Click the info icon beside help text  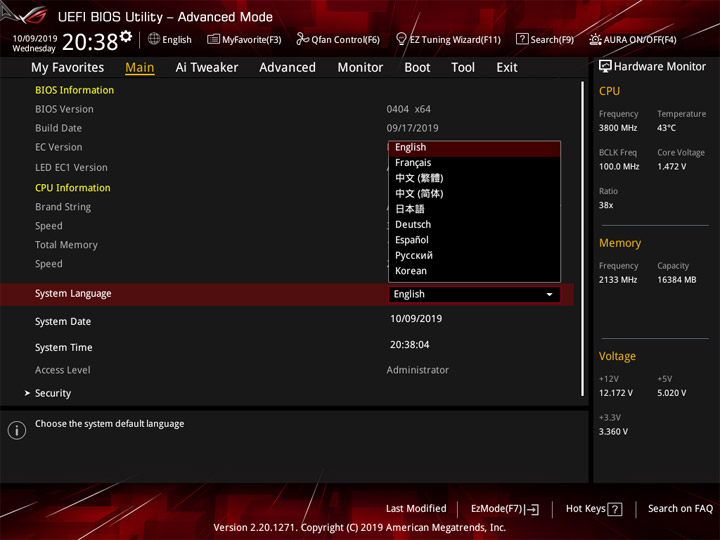point(17,430)
